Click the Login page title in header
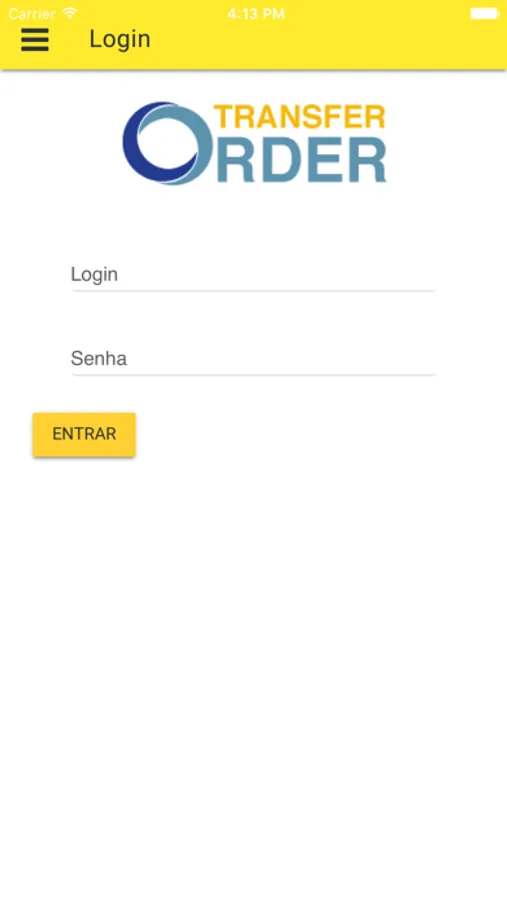The image size is (507, 900). click(x=120, y=40)
